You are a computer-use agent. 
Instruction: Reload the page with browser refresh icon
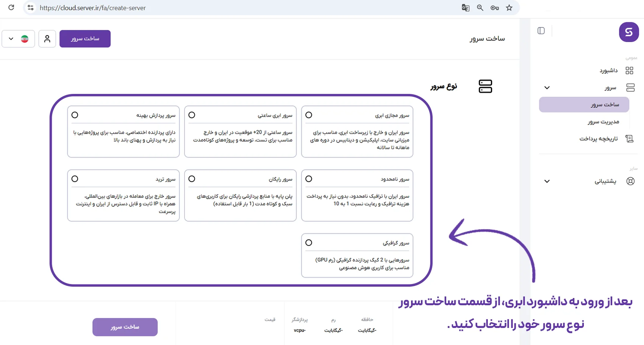11,8
